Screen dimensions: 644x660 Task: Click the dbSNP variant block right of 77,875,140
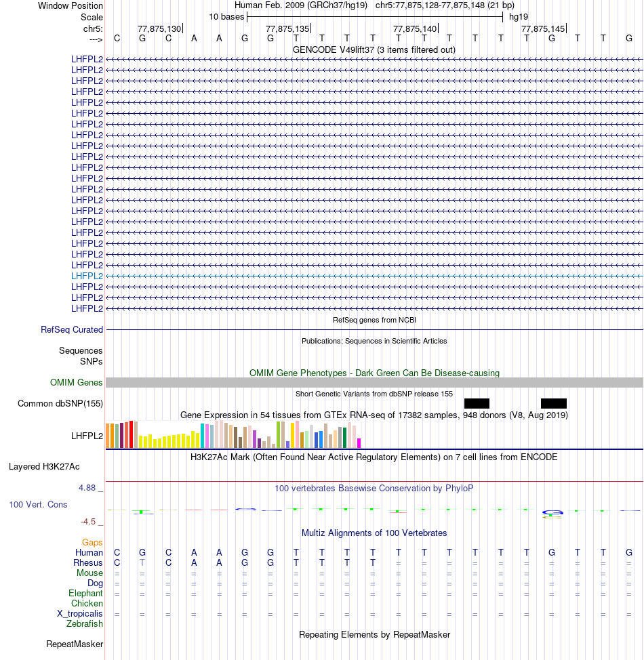click(x=477, y=404)
